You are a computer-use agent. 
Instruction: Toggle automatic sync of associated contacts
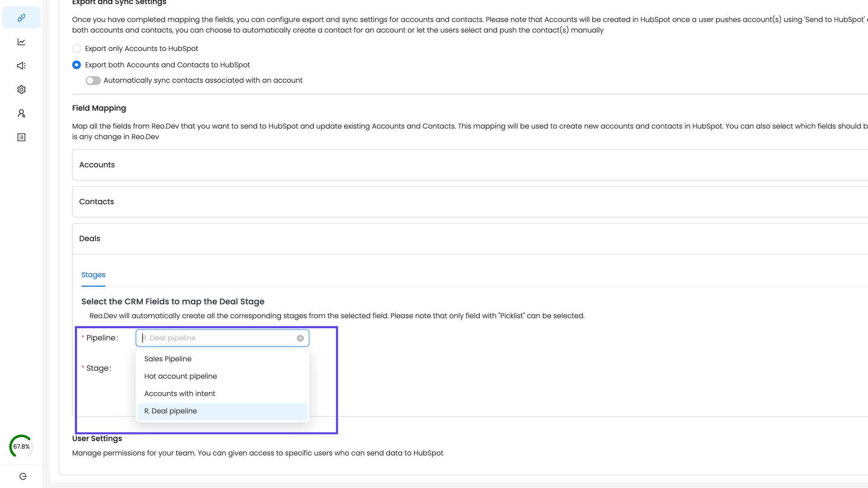click(x=93, y=81)
